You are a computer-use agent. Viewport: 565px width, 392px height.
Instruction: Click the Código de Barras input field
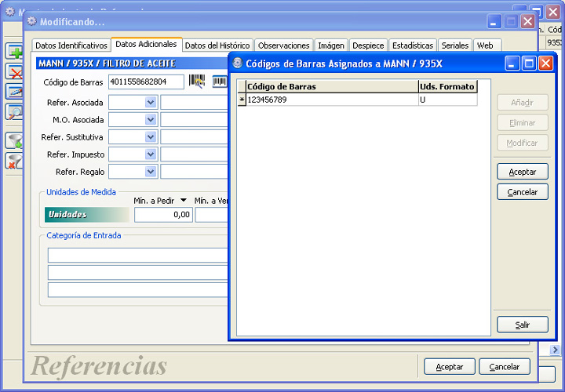(146, 82)
